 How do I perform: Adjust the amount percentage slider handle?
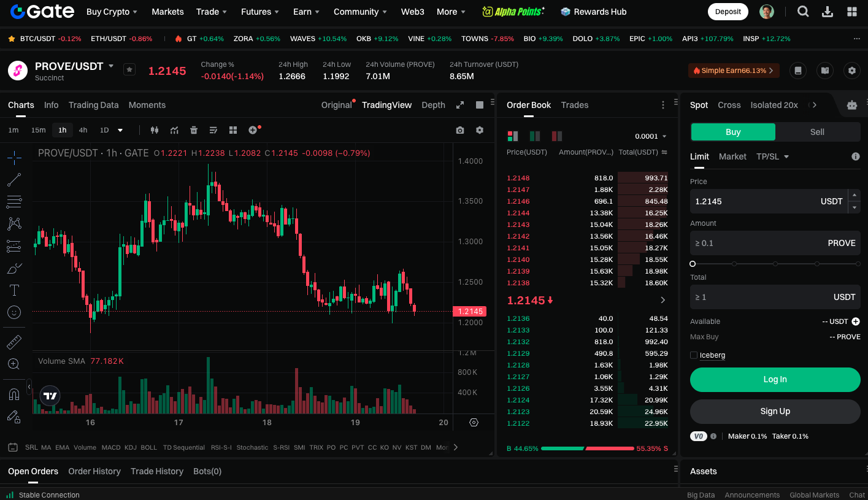pos(693,264)
